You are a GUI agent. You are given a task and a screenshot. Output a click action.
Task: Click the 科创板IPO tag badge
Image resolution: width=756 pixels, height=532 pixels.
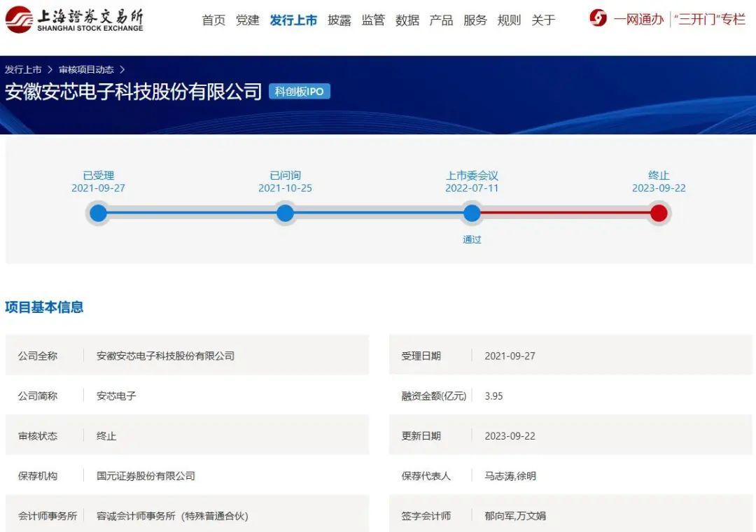(x=299, y=92)
